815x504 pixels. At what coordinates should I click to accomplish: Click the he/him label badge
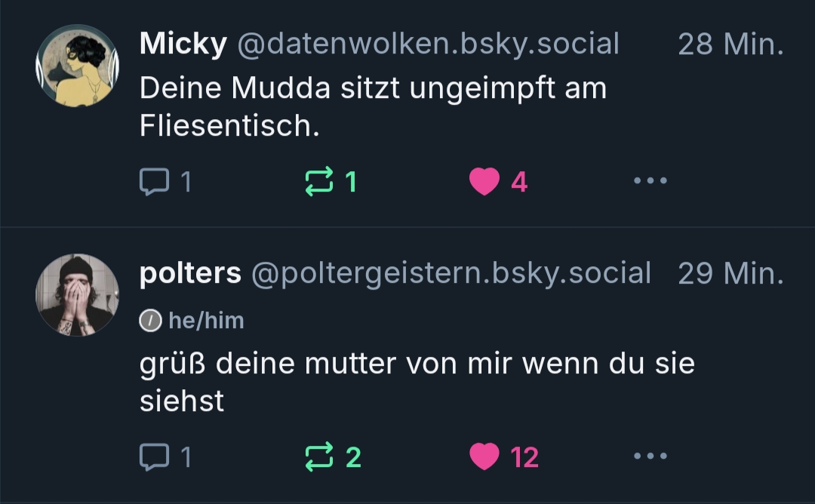[205, 321]
